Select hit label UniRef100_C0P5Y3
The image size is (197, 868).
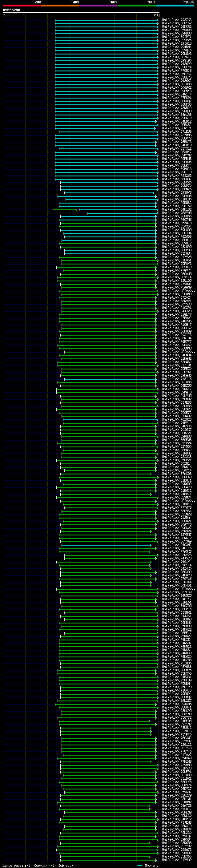[177, 91]
